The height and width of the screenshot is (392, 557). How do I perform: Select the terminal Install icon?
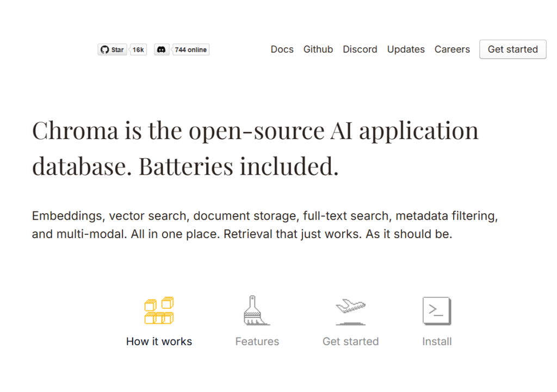tap(437, 310)
